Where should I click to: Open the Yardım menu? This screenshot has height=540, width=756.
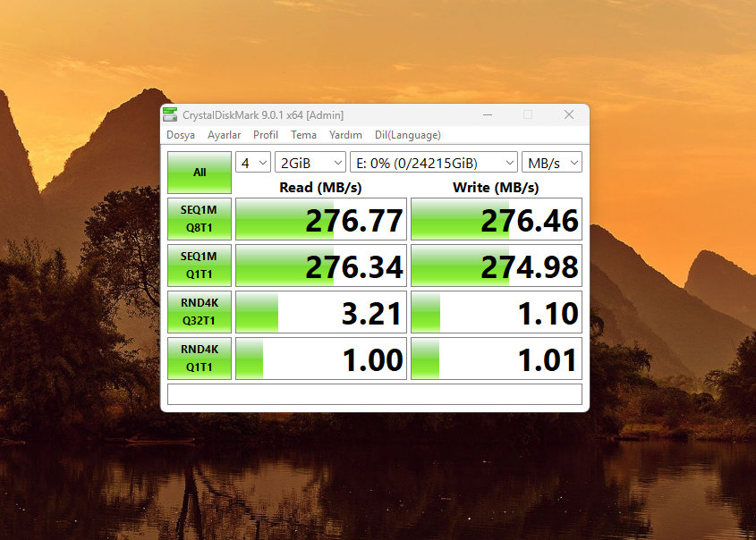click(345, 135)
